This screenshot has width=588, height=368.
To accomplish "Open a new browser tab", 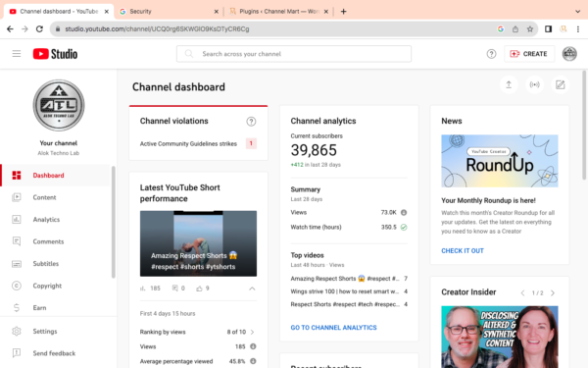I will coord(344,11).
